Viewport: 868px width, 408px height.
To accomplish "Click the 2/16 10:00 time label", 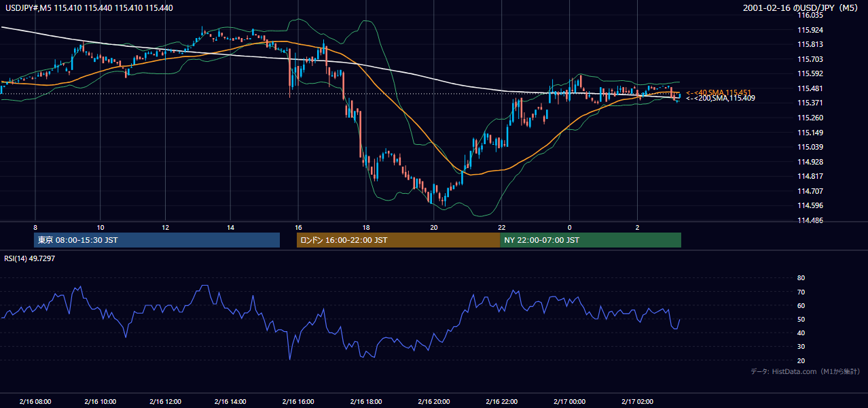I will [x=100, y=402].
